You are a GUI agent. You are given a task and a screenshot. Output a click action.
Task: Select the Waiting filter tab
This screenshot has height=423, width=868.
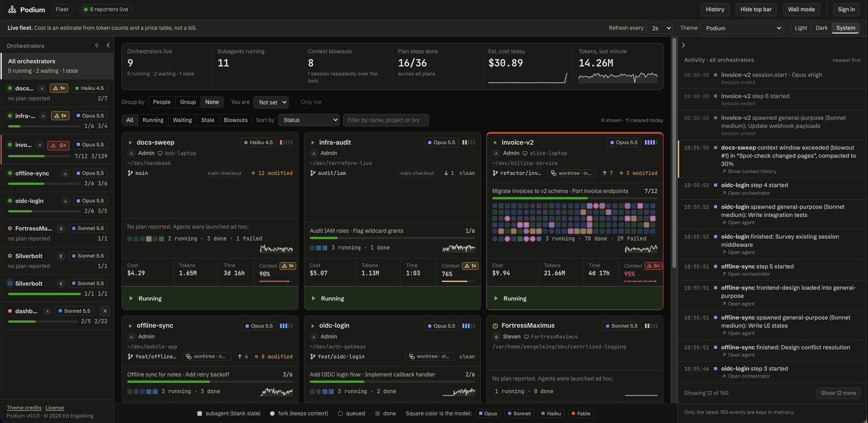pos(182,120)
